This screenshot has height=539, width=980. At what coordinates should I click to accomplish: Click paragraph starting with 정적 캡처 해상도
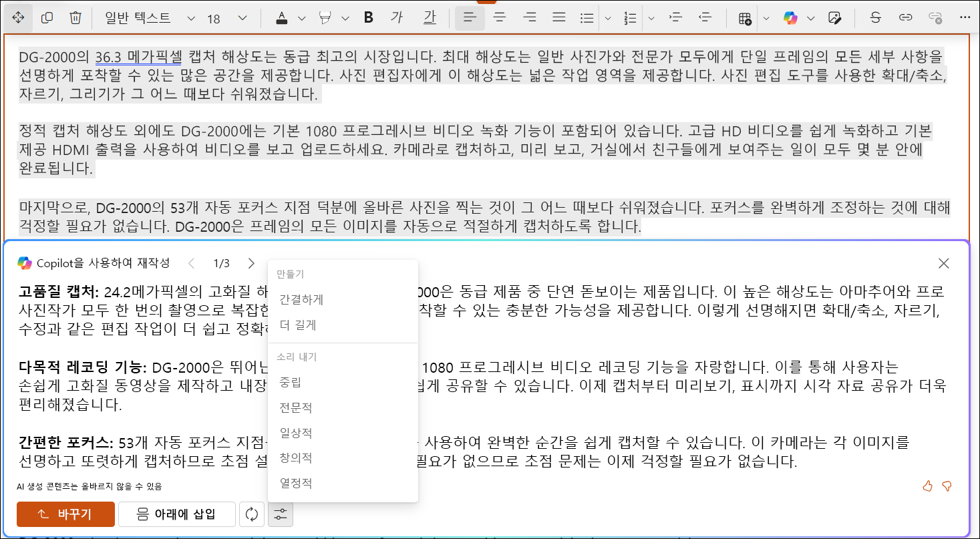tap(475, 149)
